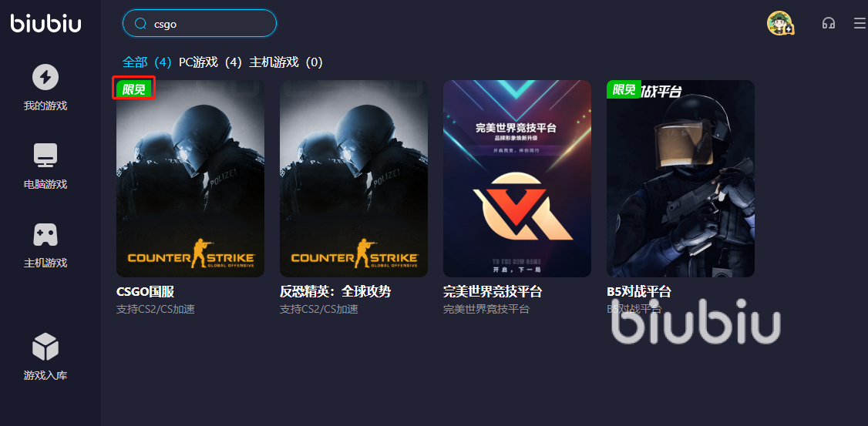Select the B5对战平台 cover thumbnail

click(681, 179)
